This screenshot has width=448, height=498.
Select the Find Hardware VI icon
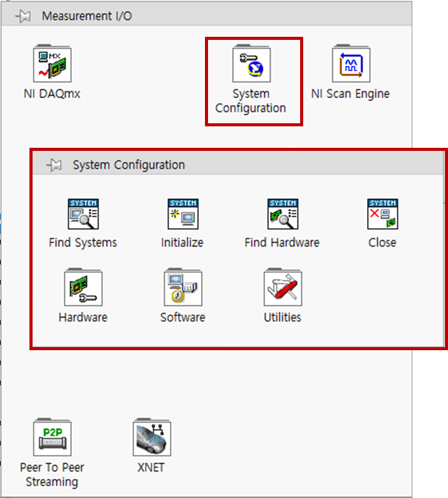[283, 214]
